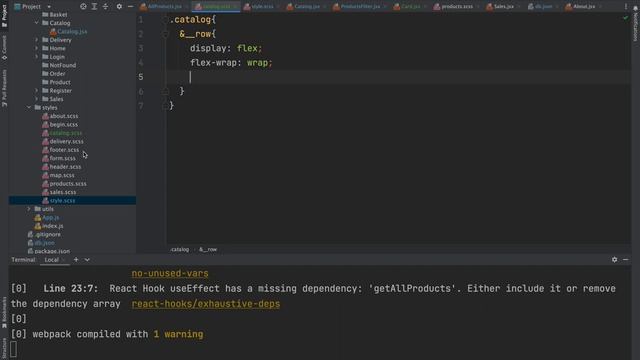
Task: Expand the utils folder
Action: coord(29,209)
